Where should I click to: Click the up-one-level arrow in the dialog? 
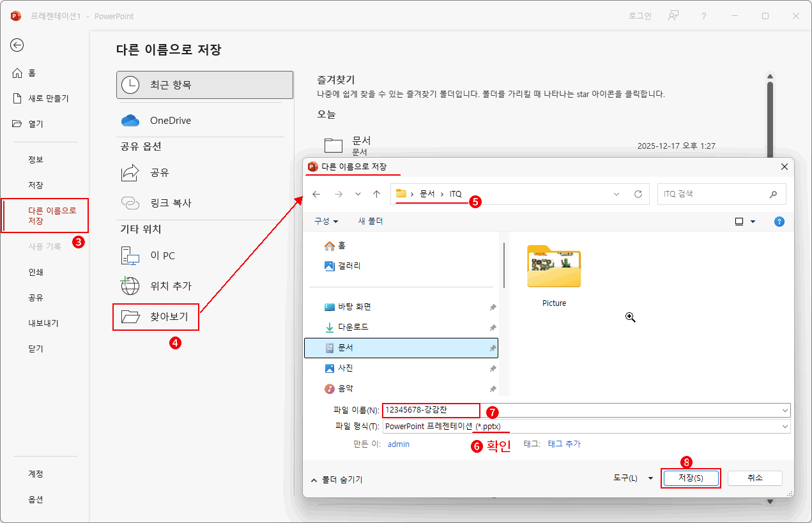point(376,193)
